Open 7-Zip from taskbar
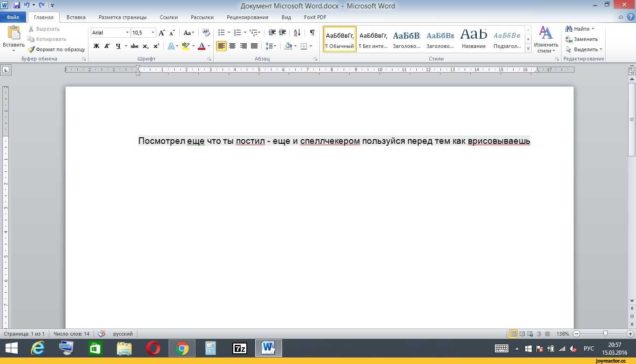The width and height of the screenshot is (636, 364). [x=240, y=348]
